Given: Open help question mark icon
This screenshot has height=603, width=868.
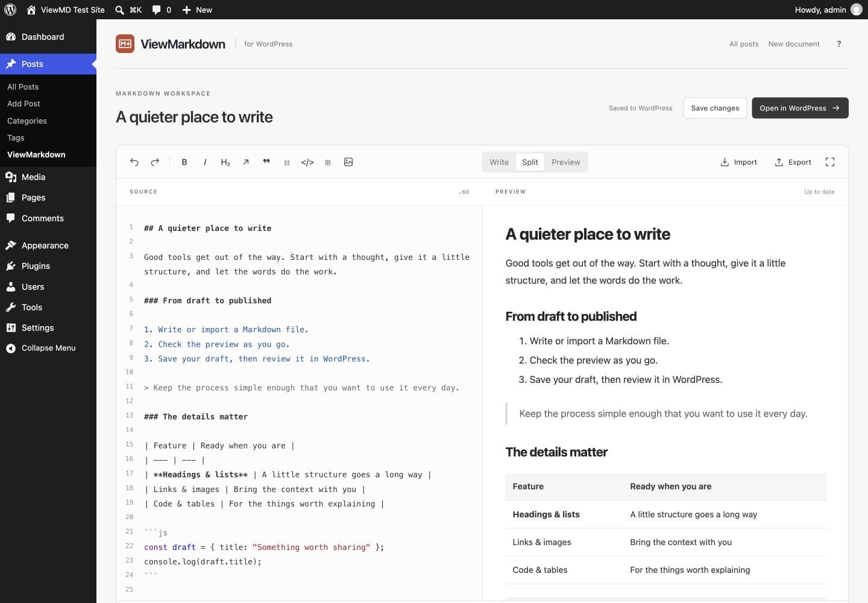Looking at the screenshot, I should pyautogui.click(x=839, y=44).
